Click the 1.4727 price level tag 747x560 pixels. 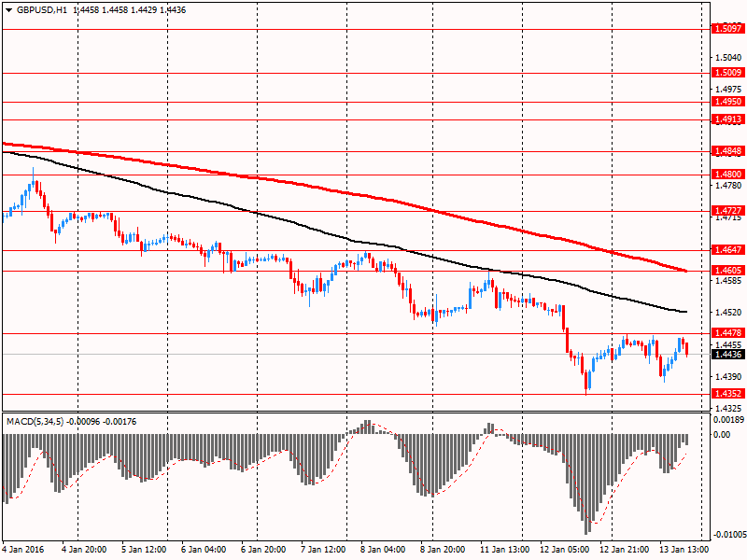(x=728, y=211)
